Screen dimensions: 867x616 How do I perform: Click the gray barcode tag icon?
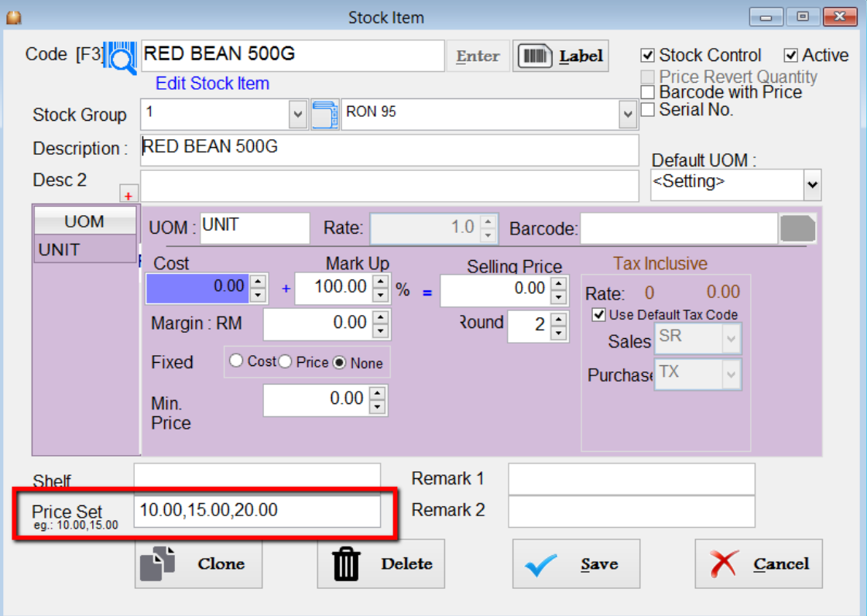(797, 229)
